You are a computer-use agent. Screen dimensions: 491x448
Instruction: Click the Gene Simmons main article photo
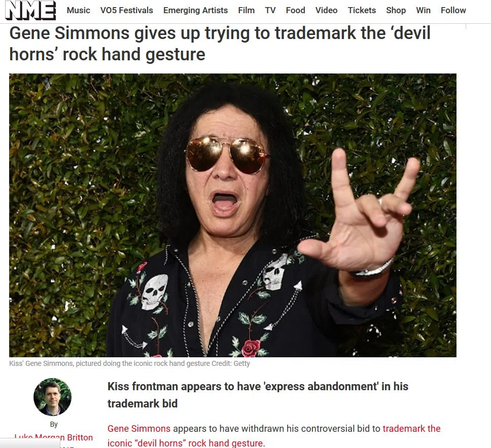click(233, 215)
